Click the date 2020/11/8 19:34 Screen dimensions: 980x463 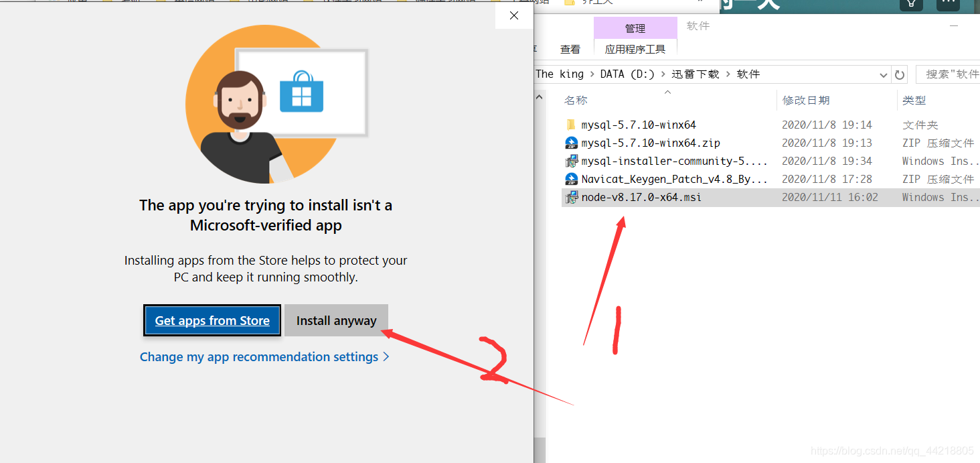pyautogui.click(x=827, y=161)
